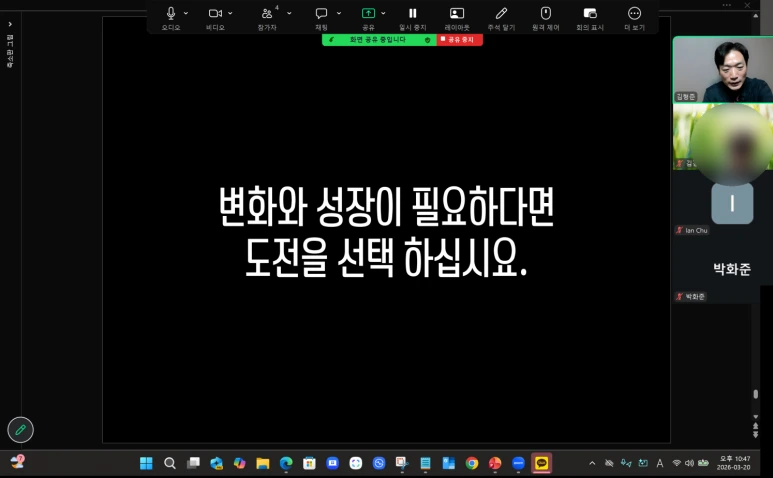773x478 pixels.
Task: Open File Explorer from taskbar
Action: (x=263, y=463)
